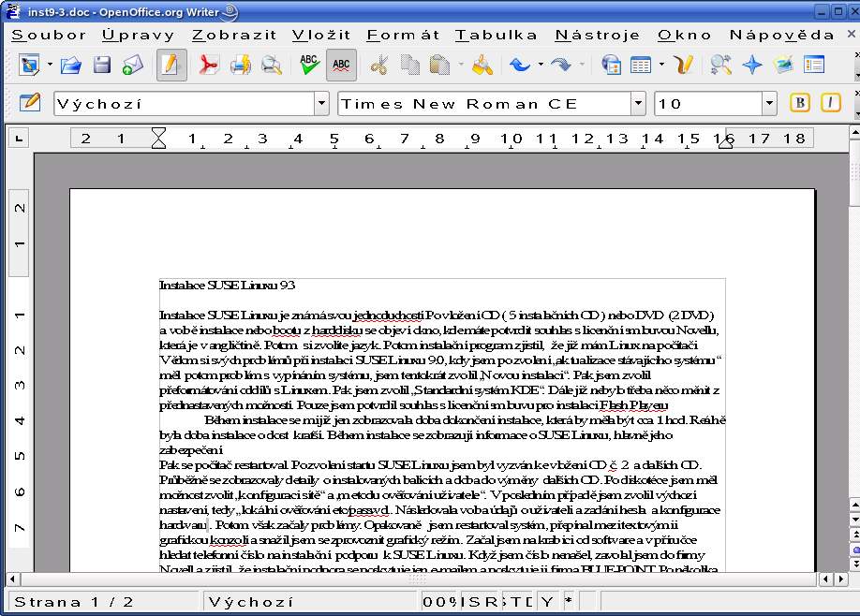Insert a table with the Table icon

[x=641, y=65]
